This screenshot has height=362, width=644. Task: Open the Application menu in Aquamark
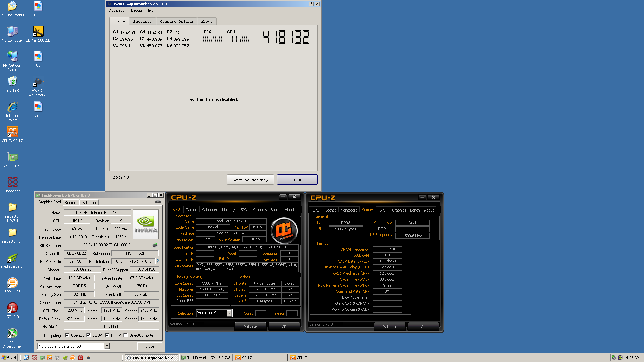point(118,10)
